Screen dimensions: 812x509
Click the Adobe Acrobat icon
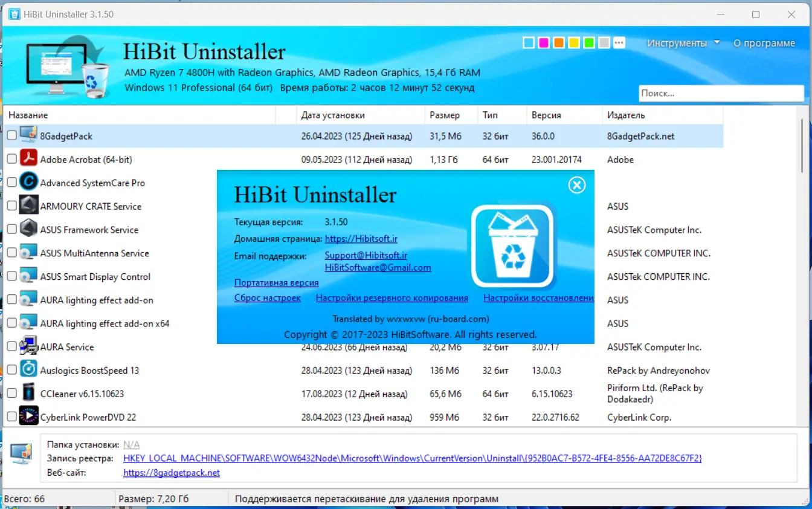(29, 159)
